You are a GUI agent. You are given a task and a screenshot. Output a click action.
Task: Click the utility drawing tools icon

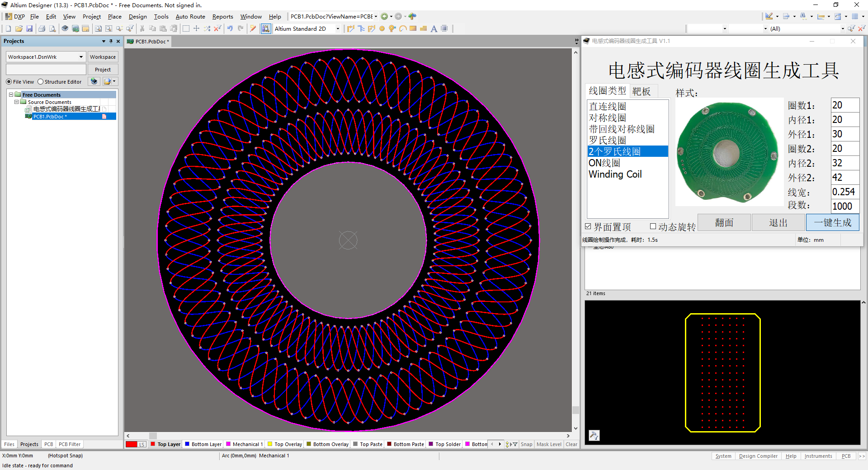pos(769,16)
